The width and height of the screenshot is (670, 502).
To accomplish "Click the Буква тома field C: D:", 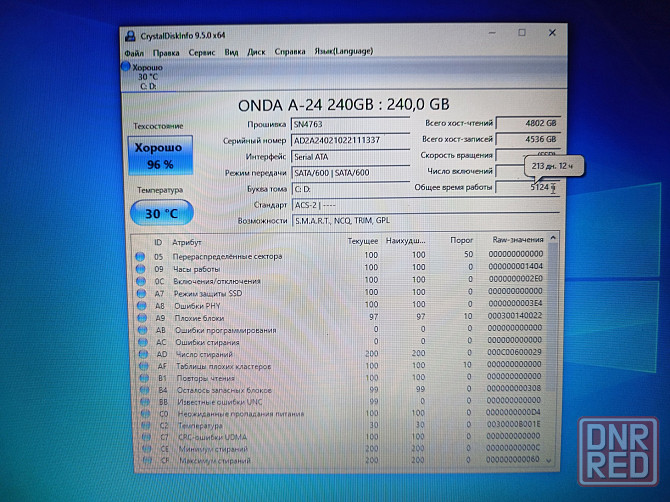I will (x=350, y=188).
